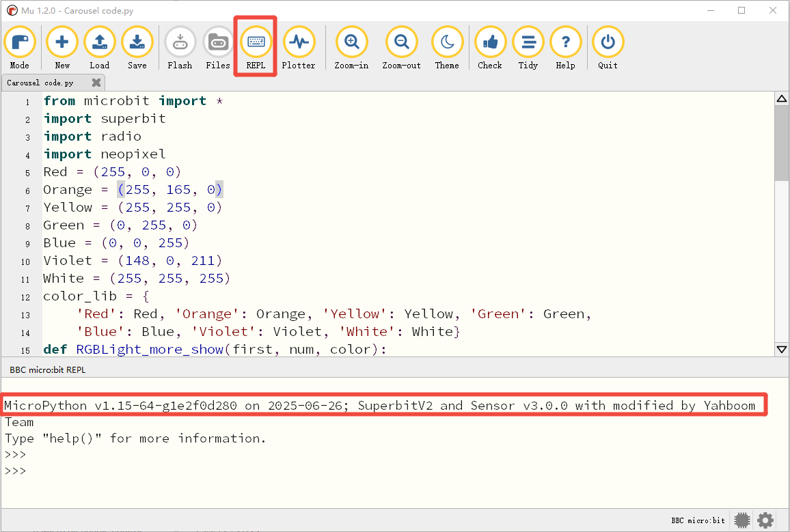790x532 pixels.
Task: Click the 'Type "help()"' REPL message
Action: pos(135,438)
